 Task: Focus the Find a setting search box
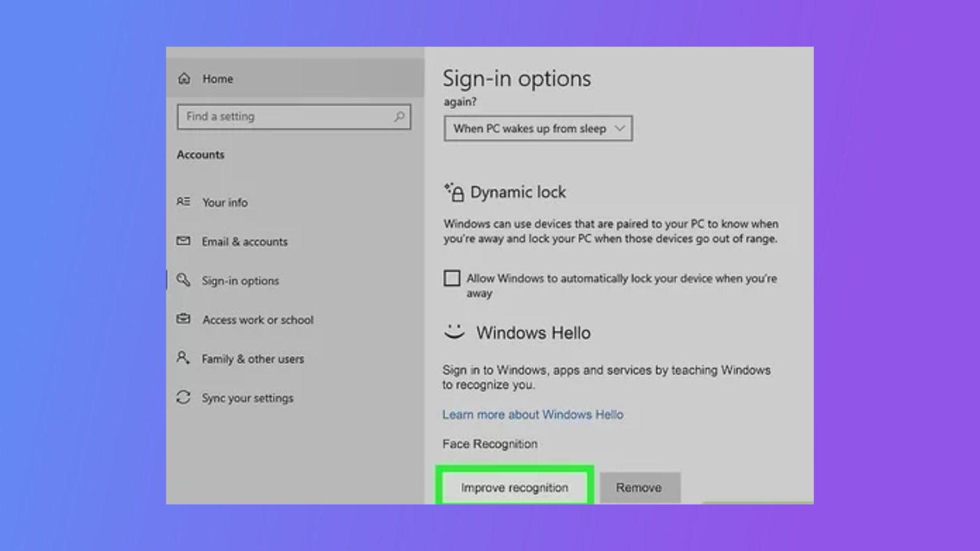click(x=294, y=116)
